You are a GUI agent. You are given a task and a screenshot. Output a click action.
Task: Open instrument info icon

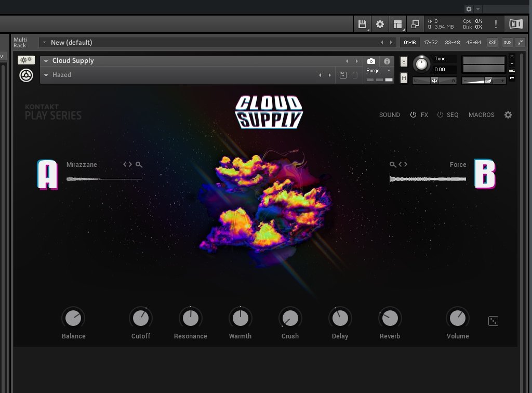(387, 61)
